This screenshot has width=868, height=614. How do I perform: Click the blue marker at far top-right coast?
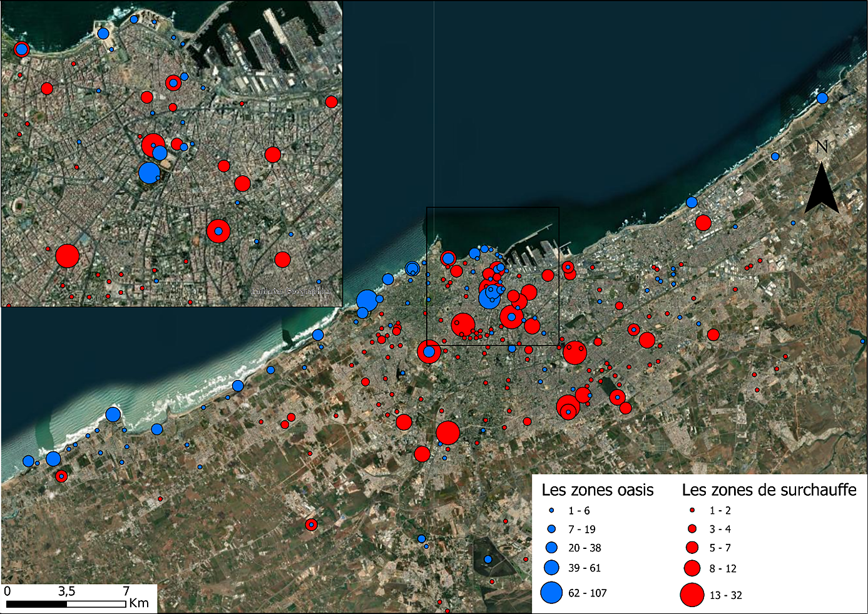pyautogui.click(x=822, y=98)
